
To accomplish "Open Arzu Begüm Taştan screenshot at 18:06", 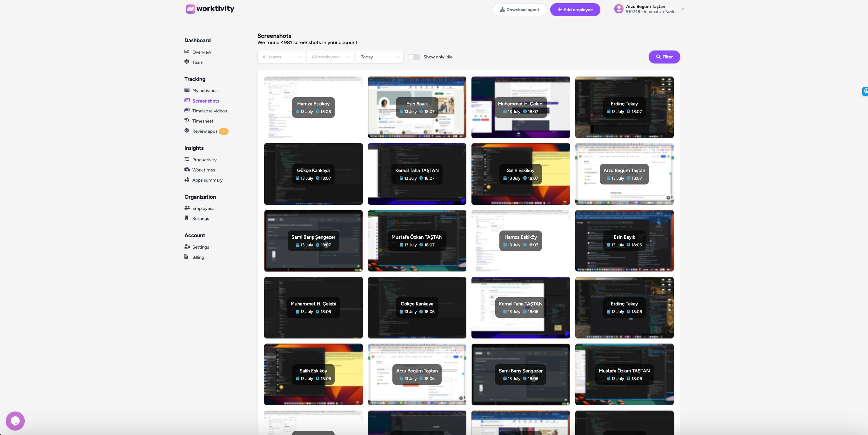I will 417,374.
